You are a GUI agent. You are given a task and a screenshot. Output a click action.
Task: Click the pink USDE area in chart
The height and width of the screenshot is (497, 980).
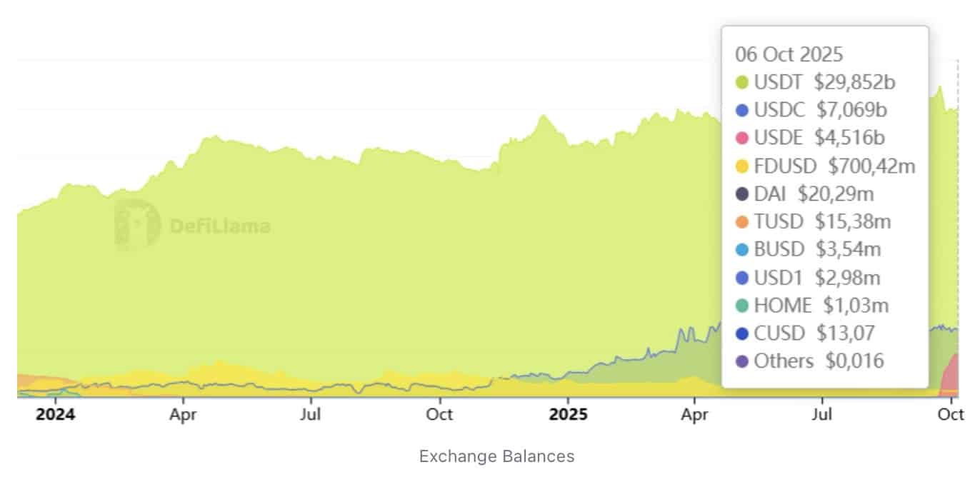(951, 375)
